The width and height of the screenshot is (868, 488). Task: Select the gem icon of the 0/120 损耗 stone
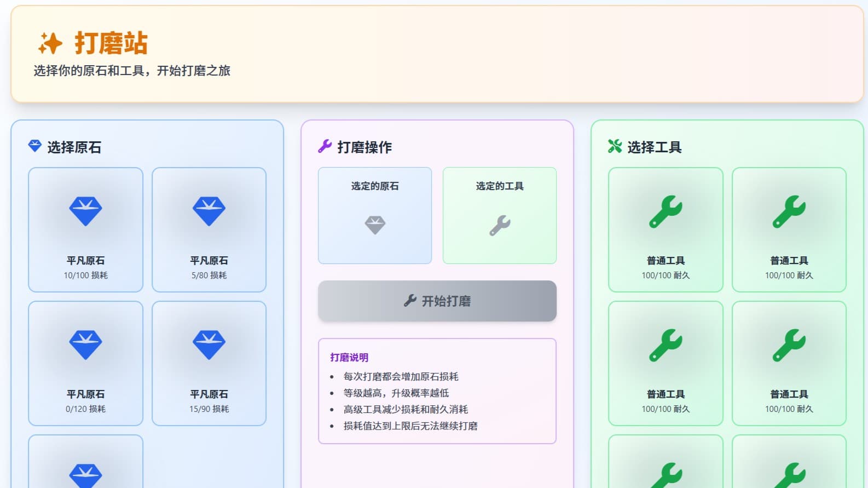85,345
